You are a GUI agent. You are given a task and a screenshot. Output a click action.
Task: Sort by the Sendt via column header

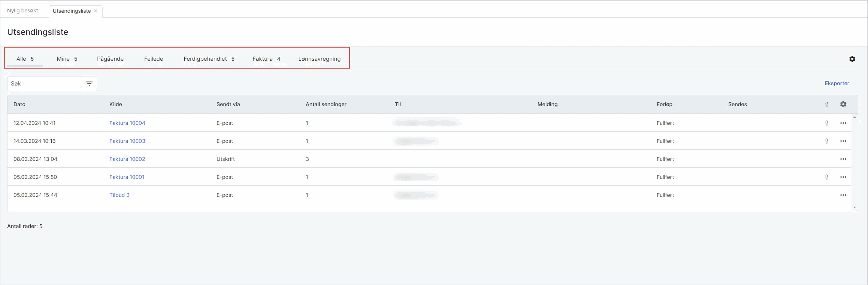228,104
